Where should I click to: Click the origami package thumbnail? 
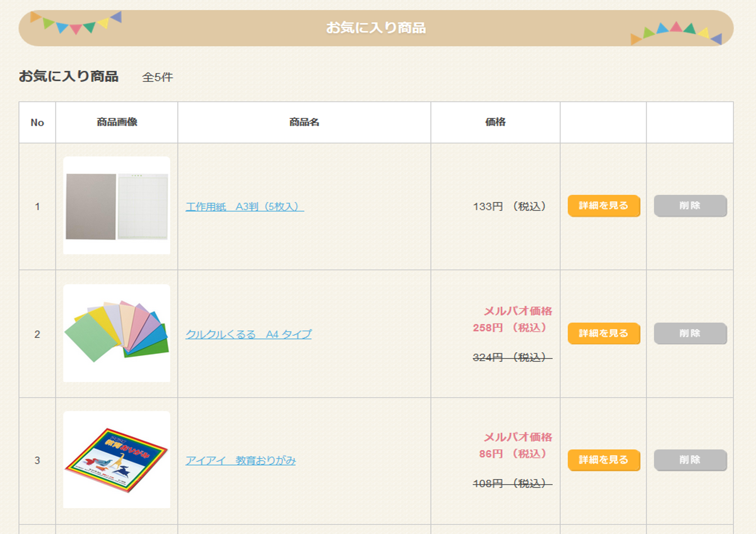coord(116,460)
